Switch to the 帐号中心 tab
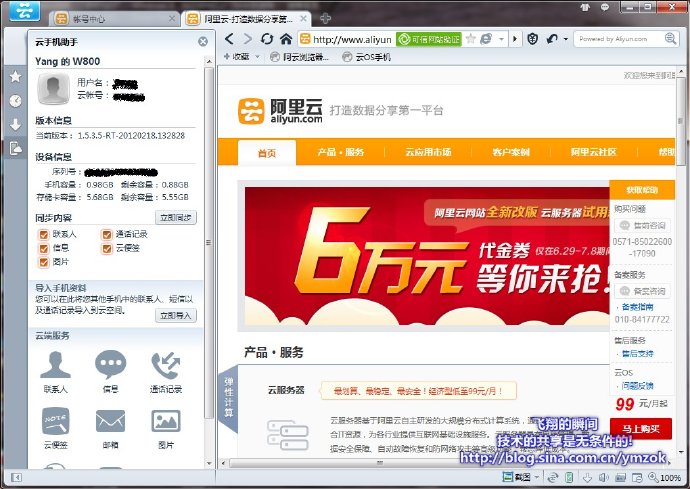 (x=114, y=18)
